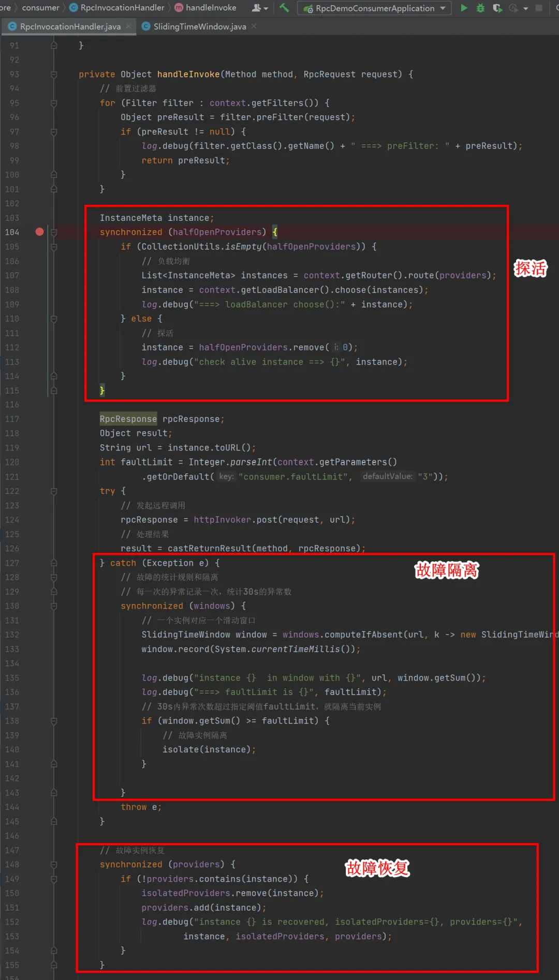Image resolution: width=559 pixels, height=980 pixels.
Task: Collapse the if preResult fold at line 97
Action: (x=54, y=132)
